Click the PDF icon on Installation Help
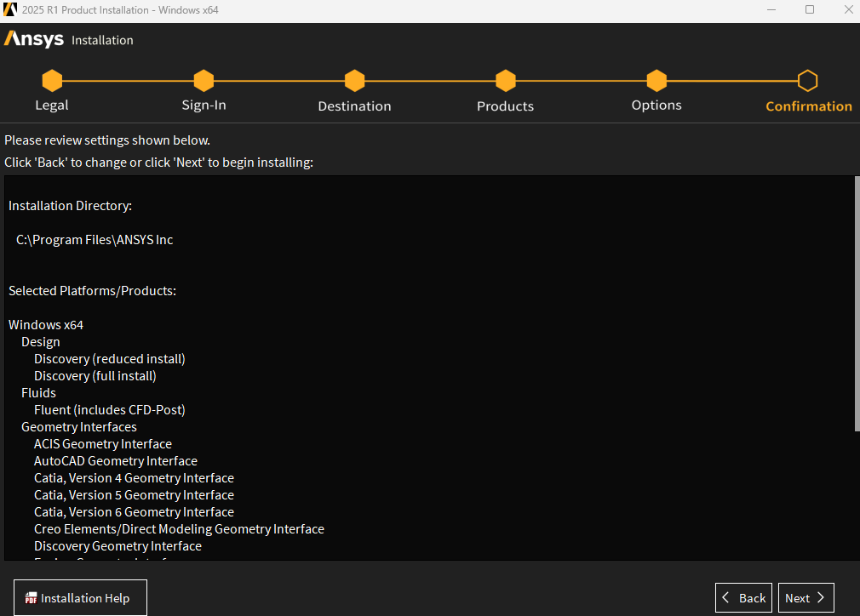Image resolution: width=860 pixels, height=616 pixels. coord(31,598)
